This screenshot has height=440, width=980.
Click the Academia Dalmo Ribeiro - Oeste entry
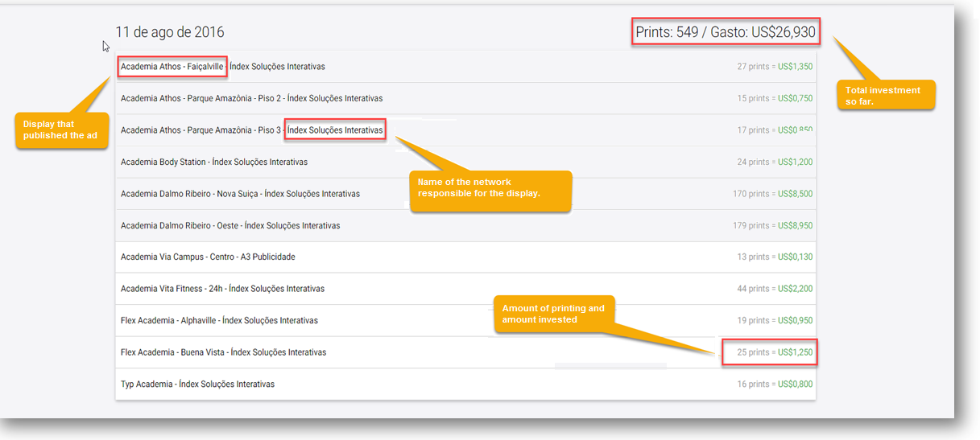coord(229,226)
